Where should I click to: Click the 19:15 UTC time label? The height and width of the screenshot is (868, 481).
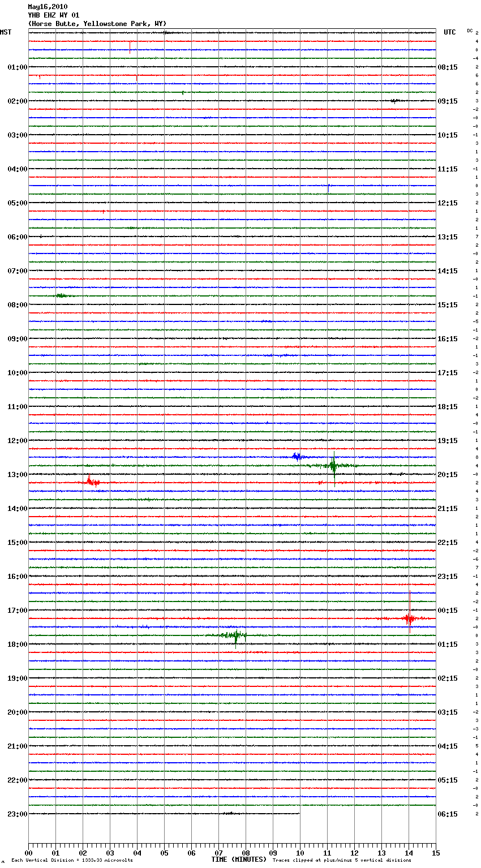pos(448,441)
